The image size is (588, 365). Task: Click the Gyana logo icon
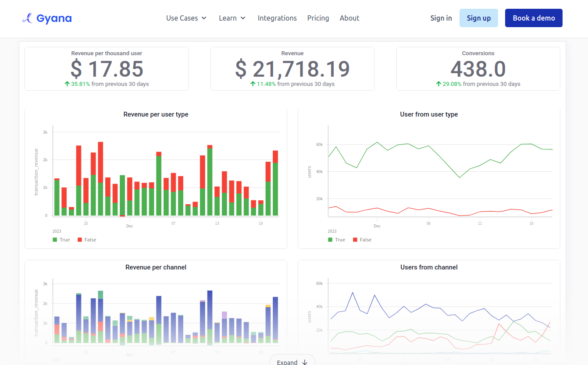click(x=27, y=18)
